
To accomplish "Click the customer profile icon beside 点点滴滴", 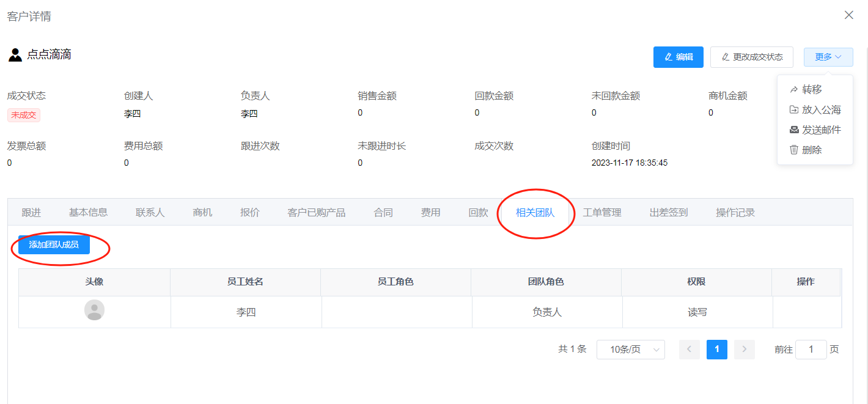I will click(x=15, y=55).
